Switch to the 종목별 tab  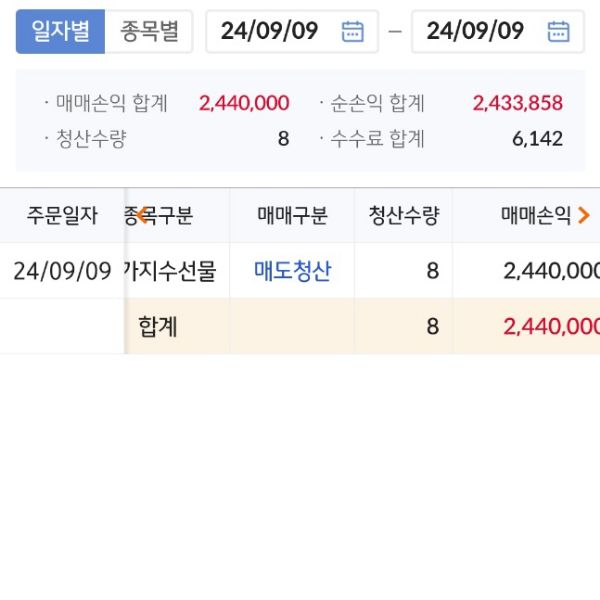pos(149,31)
